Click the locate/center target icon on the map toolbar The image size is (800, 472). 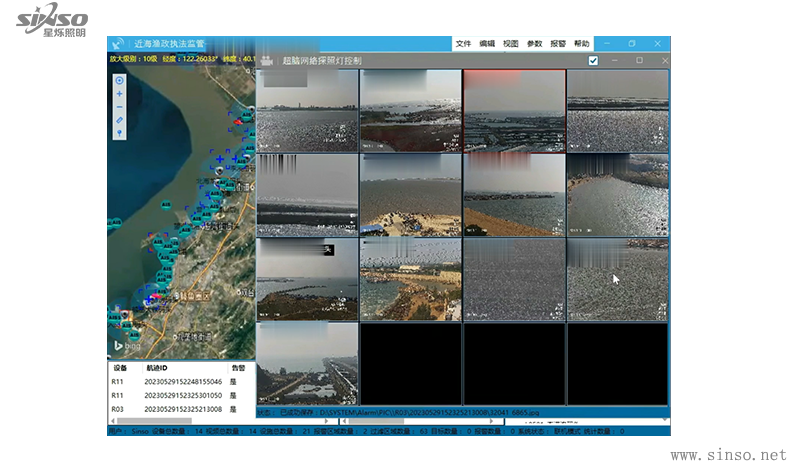pyautogui.click(x=119, y=80)
